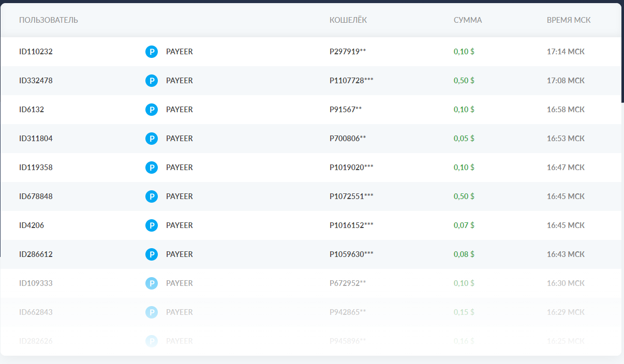Click Payeer icon in ID286612 row
Image resolution: width=624 pixels, height=364 pixels.
pyautogui.click(x=151, y=254)
